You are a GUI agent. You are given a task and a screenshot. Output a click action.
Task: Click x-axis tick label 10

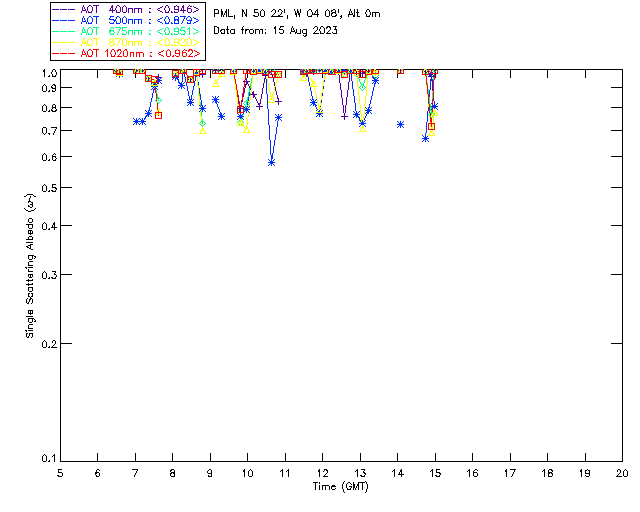point(247,474)
